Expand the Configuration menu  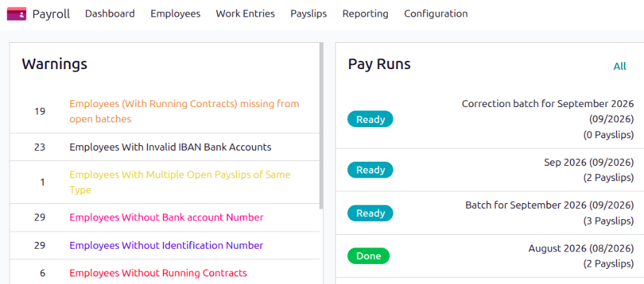(436, 14)
